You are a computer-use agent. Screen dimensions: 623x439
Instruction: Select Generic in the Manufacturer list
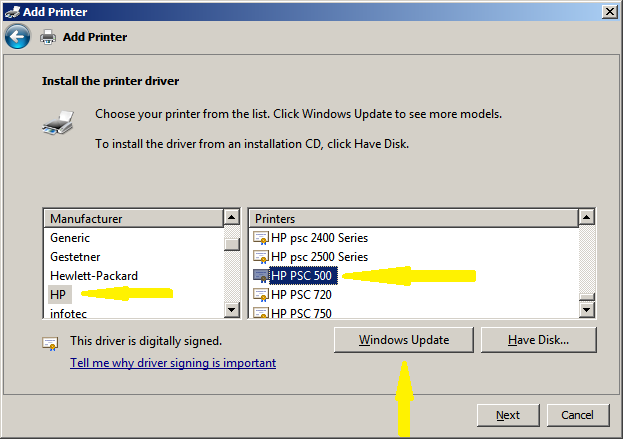click(x=70, y=238)
